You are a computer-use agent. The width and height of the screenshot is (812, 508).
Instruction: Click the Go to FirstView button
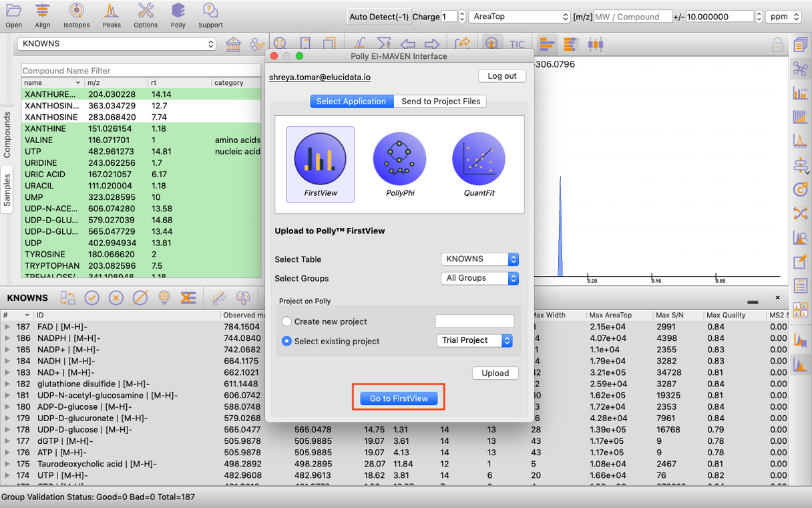pos(399,398)
